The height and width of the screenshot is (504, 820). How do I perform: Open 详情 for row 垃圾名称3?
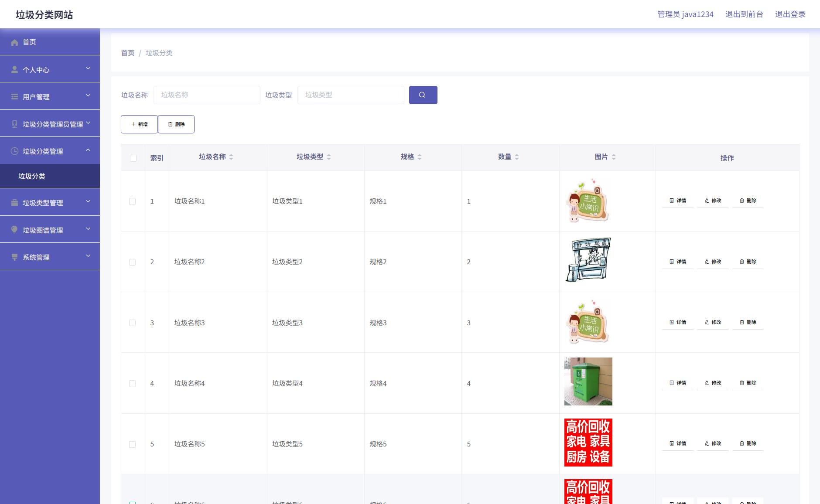click(x=678, y=323)
